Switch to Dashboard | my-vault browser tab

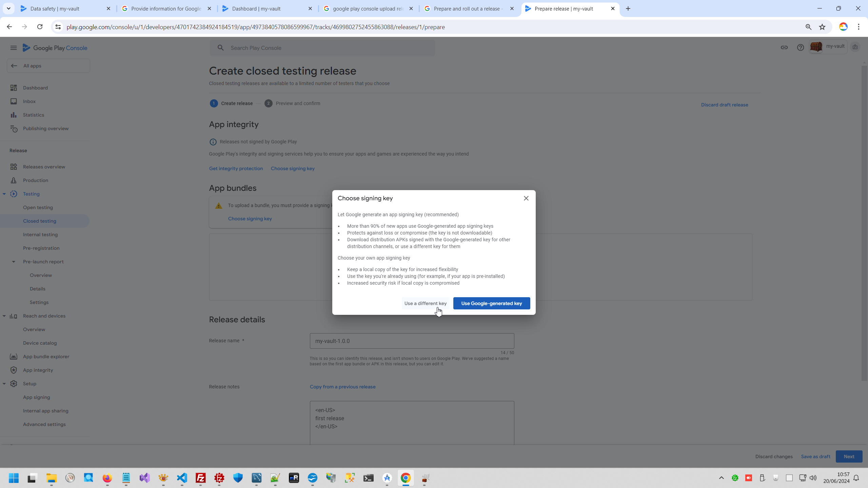point(256,9)
